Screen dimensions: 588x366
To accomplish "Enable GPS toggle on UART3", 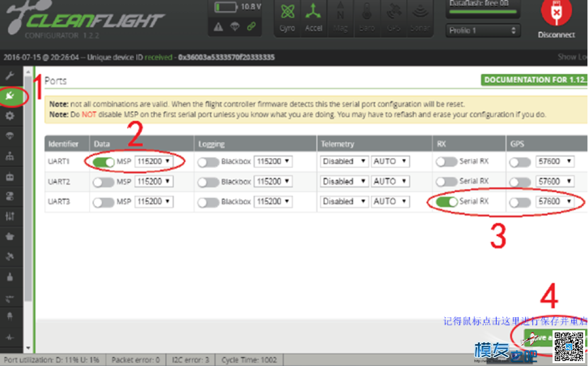I will click(520, 202).
